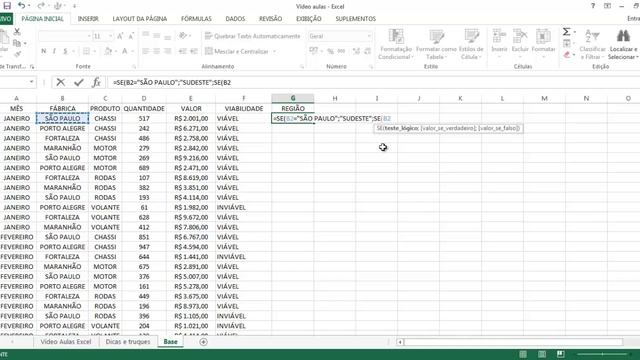The height and width of the screenshot is (360, 640).
Task: Click the value cell R$ 9.216,00
Action: tap(191, 158)
